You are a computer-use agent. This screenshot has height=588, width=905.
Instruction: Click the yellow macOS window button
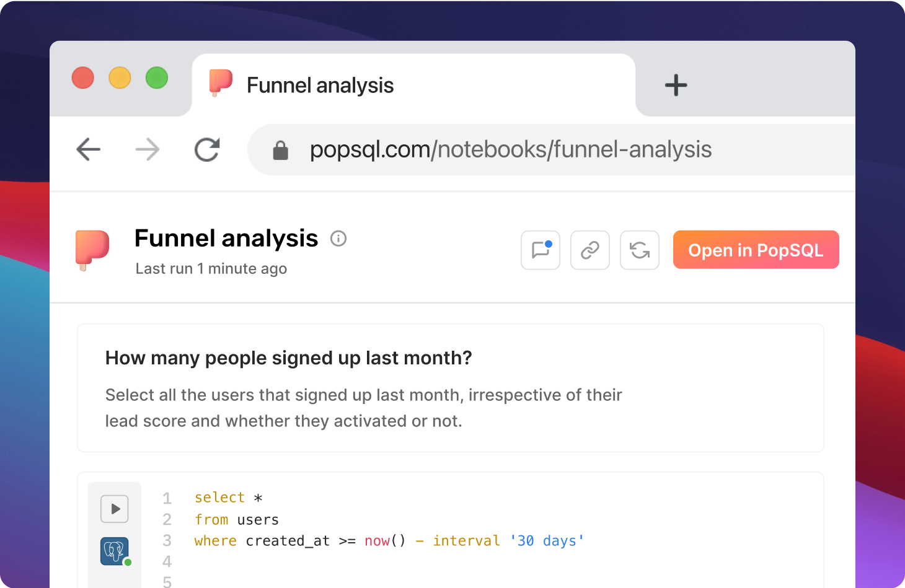(120, 78)
